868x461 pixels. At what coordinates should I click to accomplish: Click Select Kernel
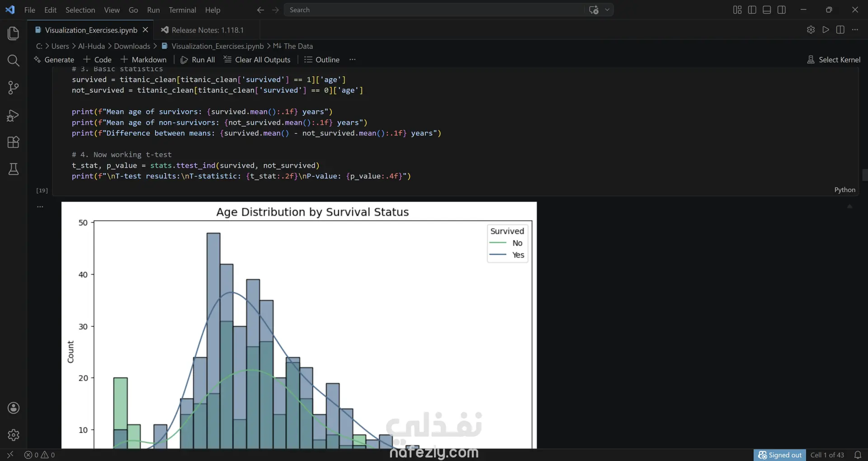click(x=834, y=60)
